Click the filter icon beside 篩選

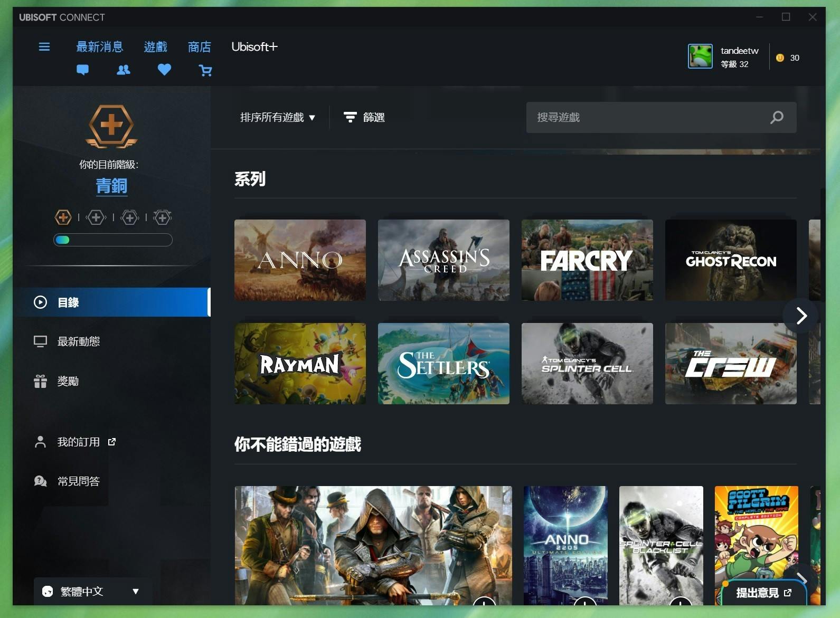coord(350,117)
